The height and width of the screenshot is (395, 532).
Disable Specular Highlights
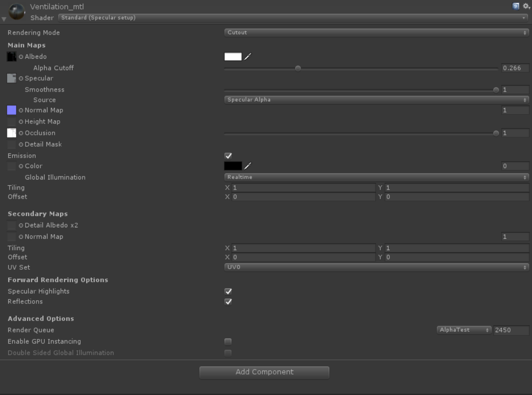coord(228,291)
